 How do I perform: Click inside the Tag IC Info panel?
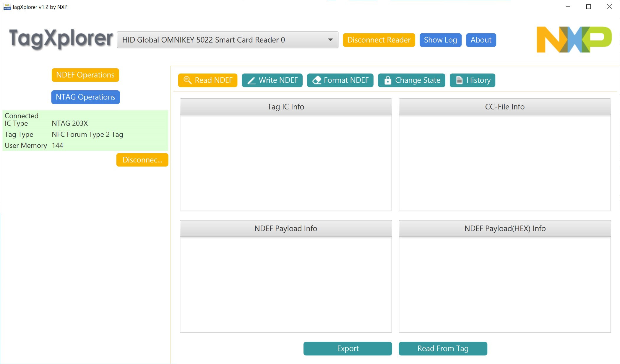point(285,162)
